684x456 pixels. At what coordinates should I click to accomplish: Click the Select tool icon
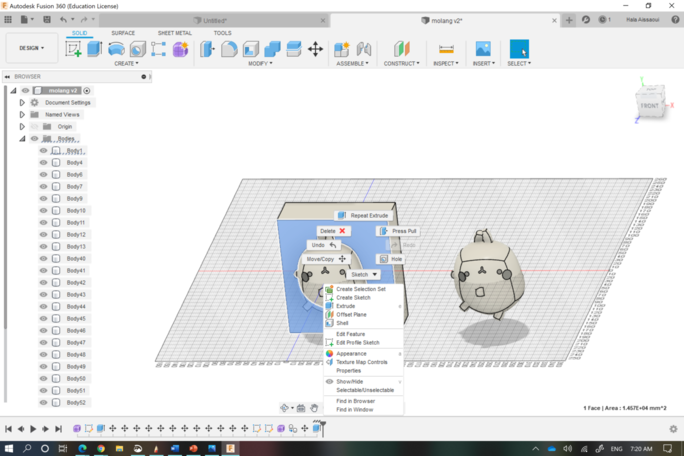click(x=519, y=49)
